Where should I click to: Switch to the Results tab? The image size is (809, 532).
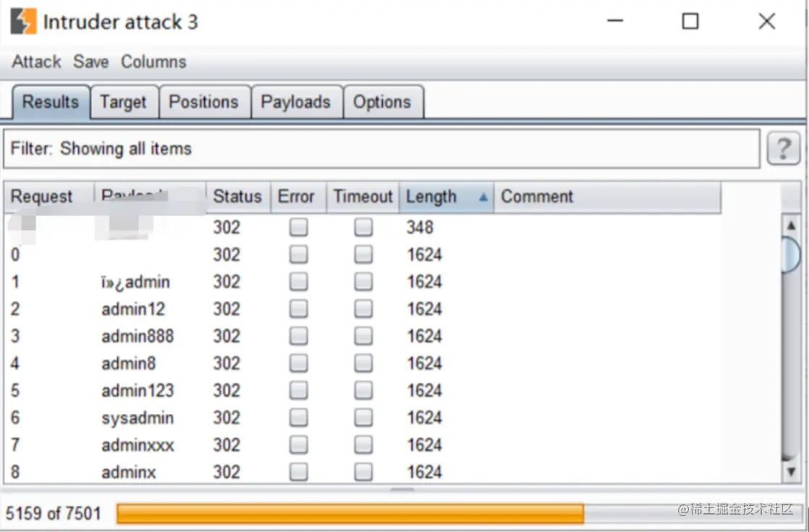(x=51, y=102)
